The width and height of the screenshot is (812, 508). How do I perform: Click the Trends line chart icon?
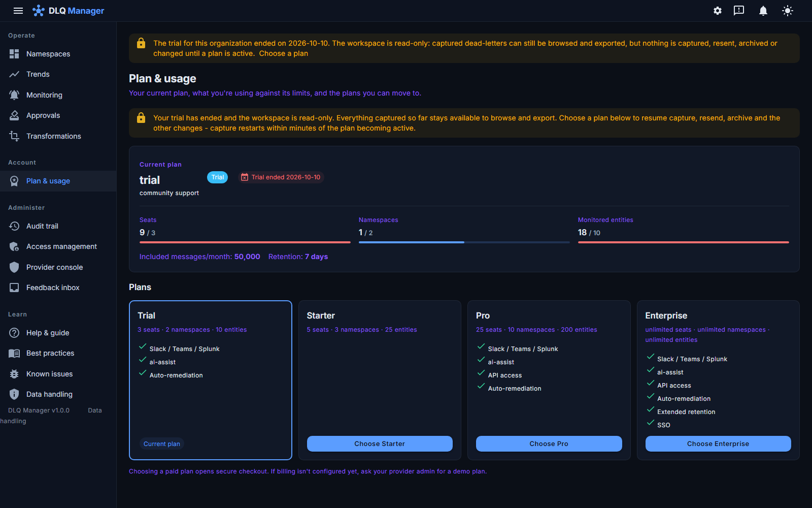(14, 74)
